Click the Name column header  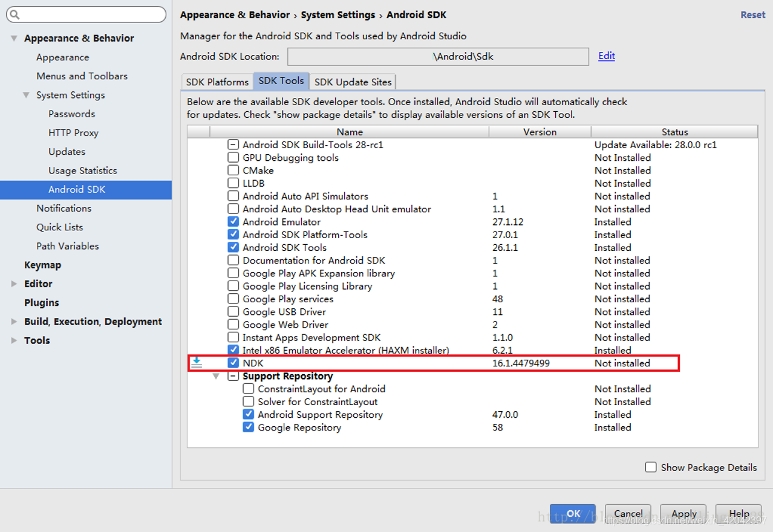(350, 132)
